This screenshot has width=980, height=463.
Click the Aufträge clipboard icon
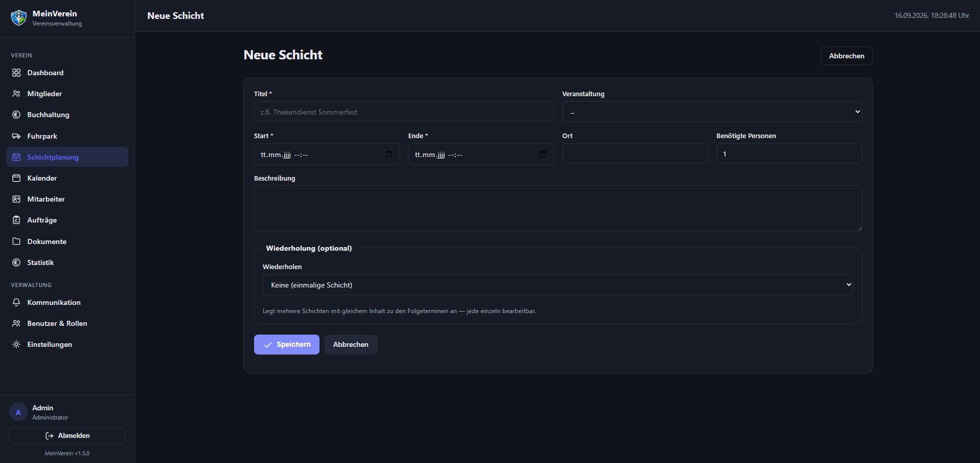coord(16,220)
